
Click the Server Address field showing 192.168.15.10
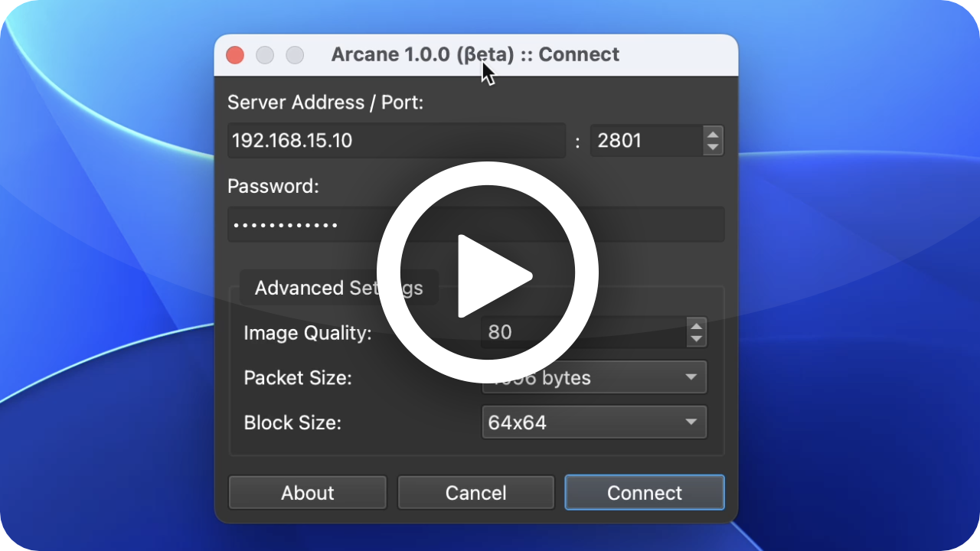pos(397,141)
